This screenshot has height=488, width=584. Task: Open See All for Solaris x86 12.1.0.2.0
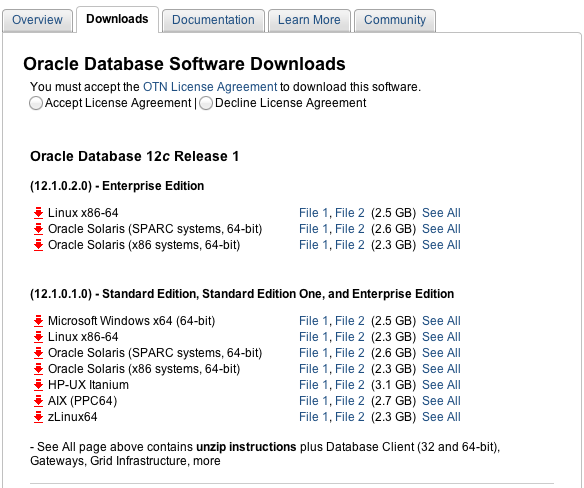point(441,245)
